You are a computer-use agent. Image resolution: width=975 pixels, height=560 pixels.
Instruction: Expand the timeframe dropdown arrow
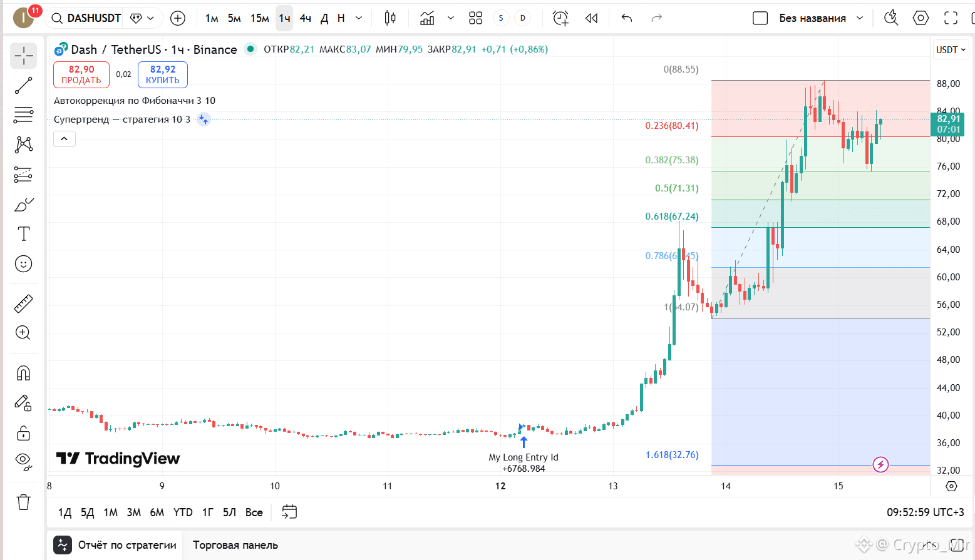point(359,18)
